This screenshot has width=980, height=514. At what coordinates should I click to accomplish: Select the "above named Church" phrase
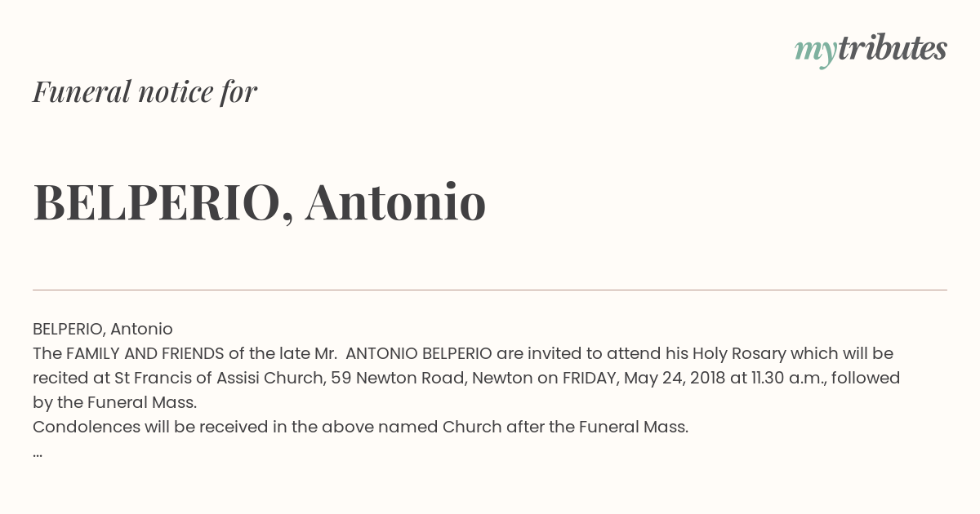pyautogui.click(x=392, y=427)
